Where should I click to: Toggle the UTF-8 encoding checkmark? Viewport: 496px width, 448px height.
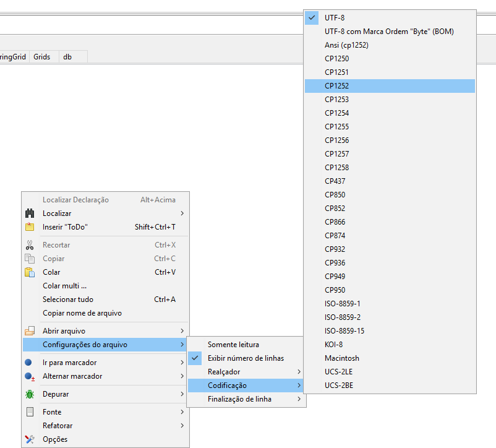pos(312,18)
